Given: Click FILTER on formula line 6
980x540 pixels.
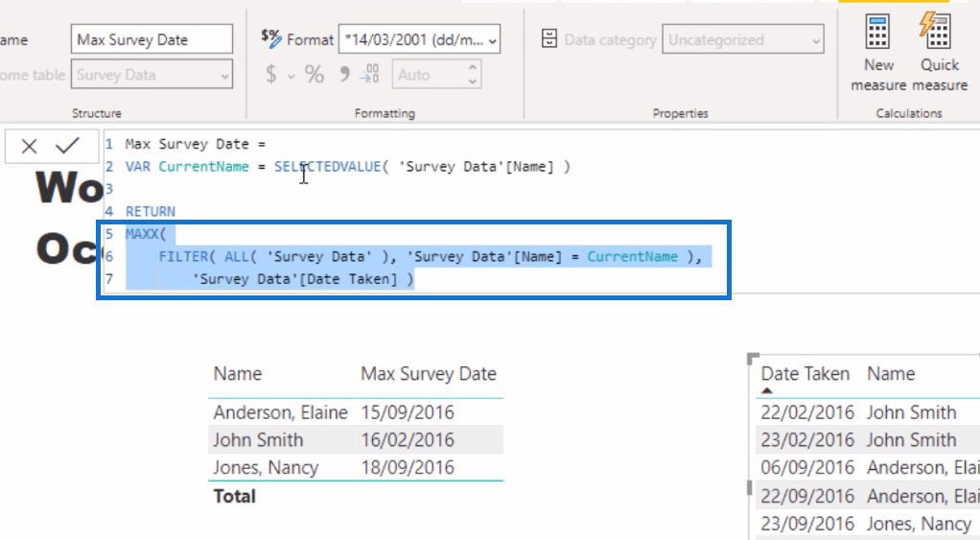Looking at the screenshot, I should (x=183, y=257).
